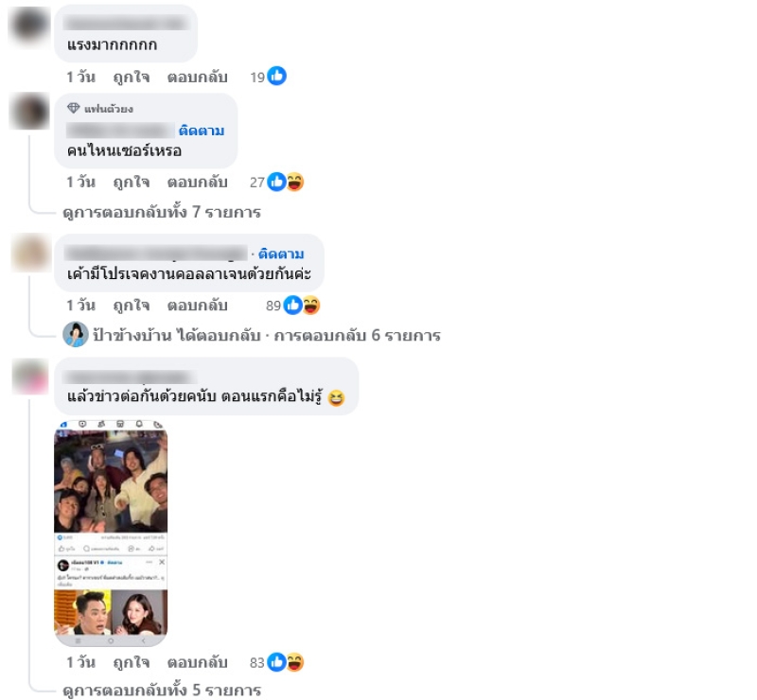Open timestamp 1 วัน under screenshot comment
Viewport: 757px width, 700px height.
80,662
